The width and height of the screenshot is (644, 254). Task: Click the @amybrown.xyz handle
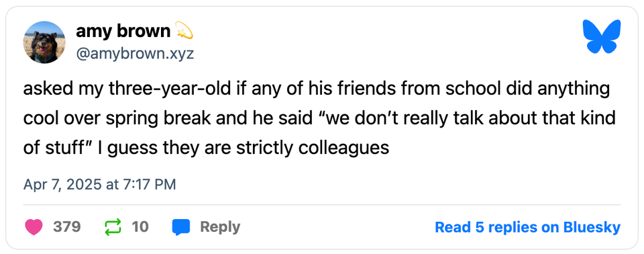(134, 54)
